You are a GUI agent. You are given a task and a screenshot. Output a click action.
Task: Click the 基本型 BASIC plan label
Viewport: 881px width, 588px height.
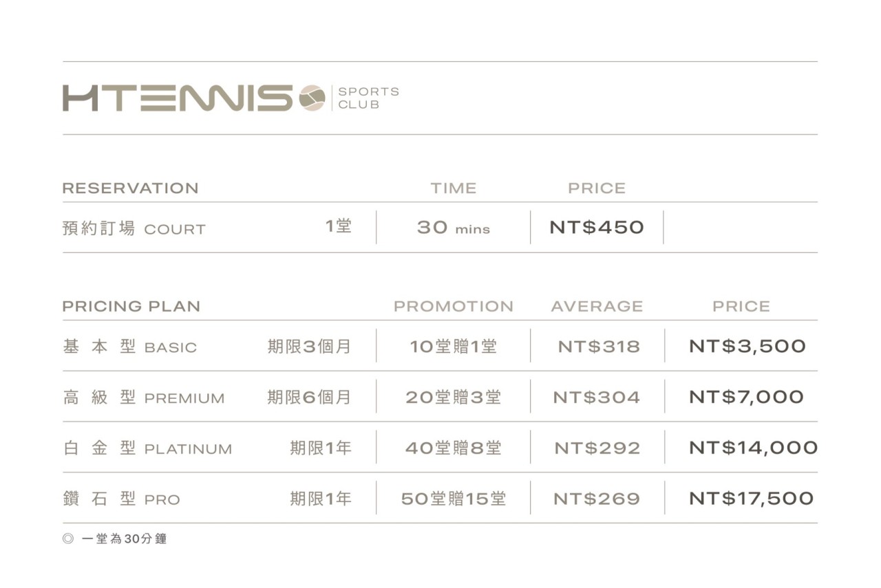[130, 347]
